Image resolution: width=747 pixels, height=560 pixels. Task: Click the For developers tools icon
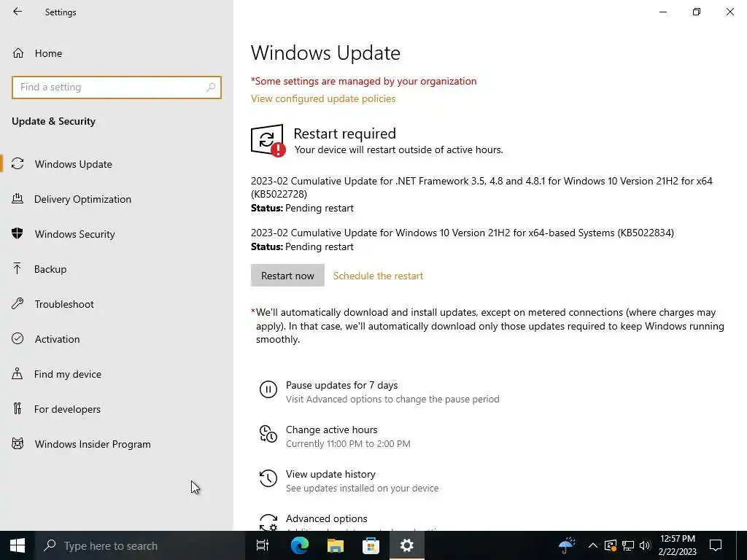[18, 408]
